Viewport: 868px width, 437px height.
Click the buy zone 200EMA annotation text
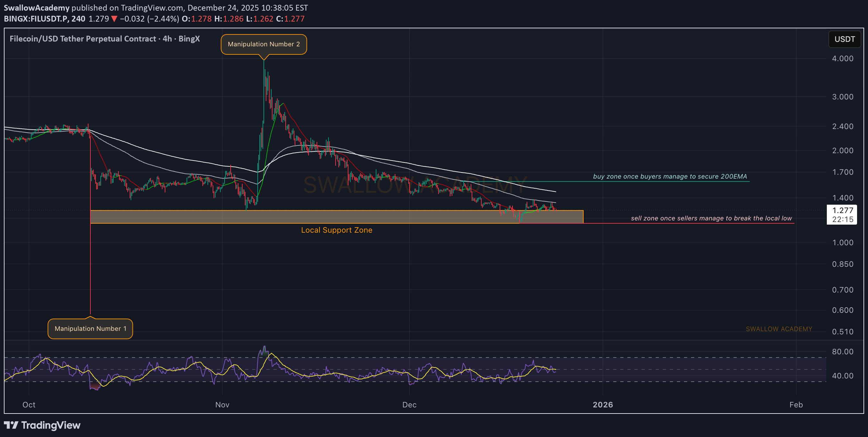point(669,176)
